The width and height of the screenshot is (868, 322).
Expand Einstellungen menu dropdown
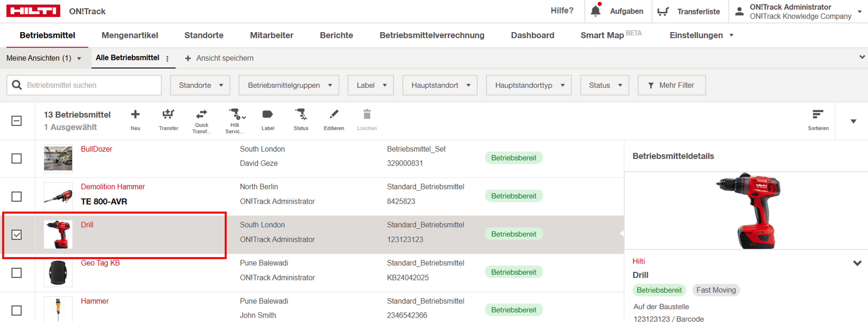pyautogui.click(x=731, y=35)
